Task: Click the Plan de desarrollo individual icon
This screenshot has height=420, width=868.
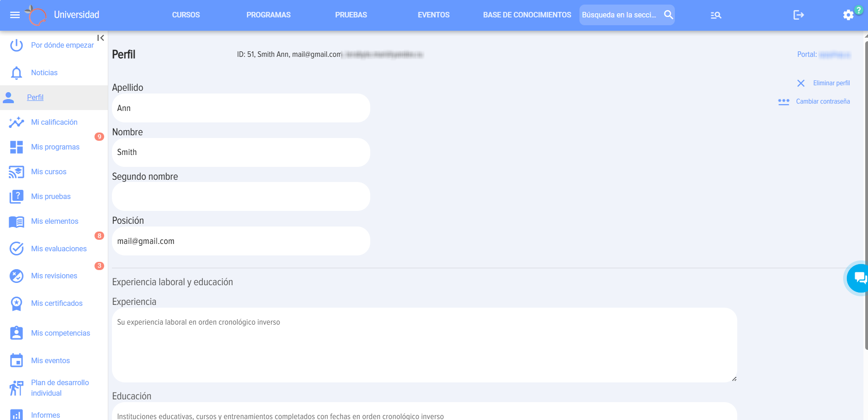Action: [17, 388]
